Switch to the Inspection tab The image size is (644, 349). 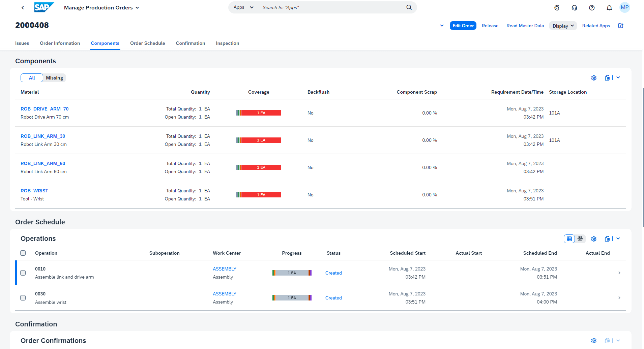tap(227, 43)
